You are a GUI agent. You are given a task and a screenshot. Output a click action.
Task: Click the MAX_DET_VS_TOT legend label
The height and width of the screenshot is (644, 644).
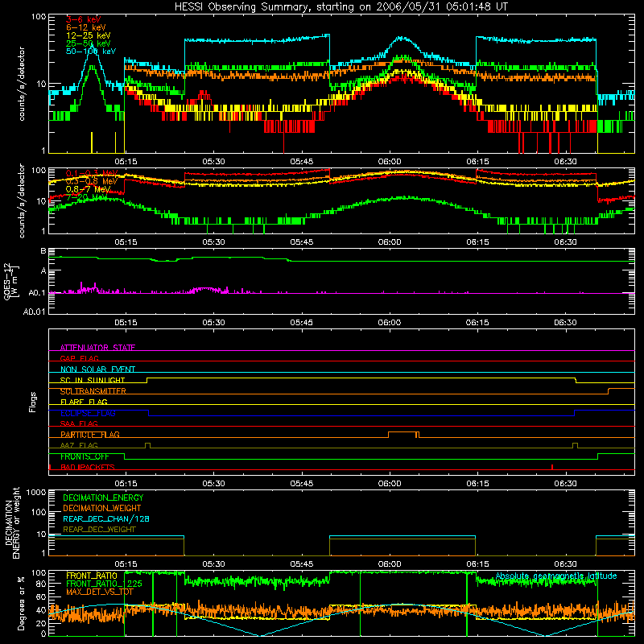tap(100, 592)
